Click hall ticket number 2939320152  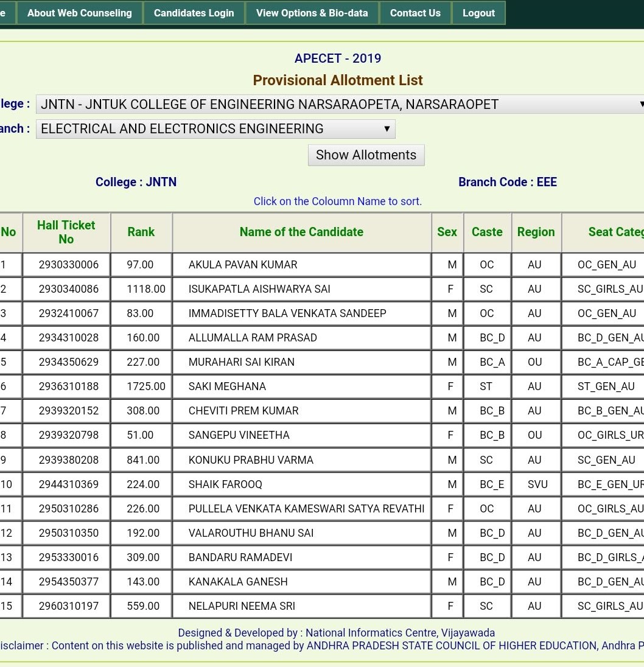click(x=69, y=411)
